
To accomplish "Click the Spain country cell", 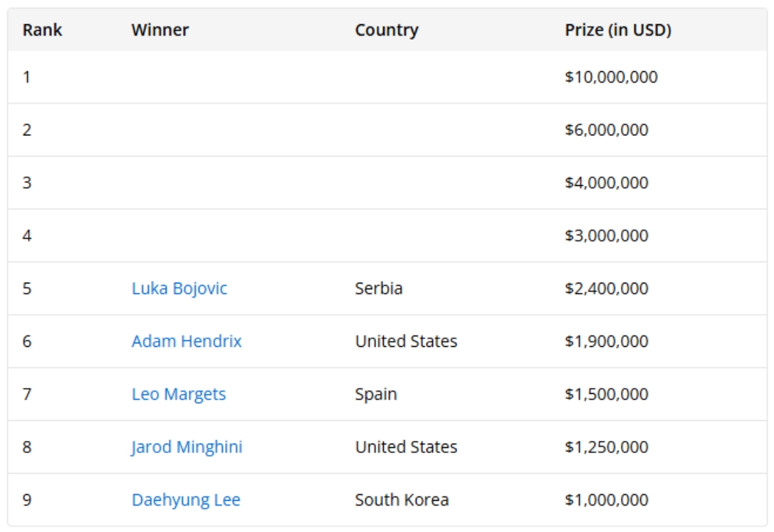I will (376, 394).
